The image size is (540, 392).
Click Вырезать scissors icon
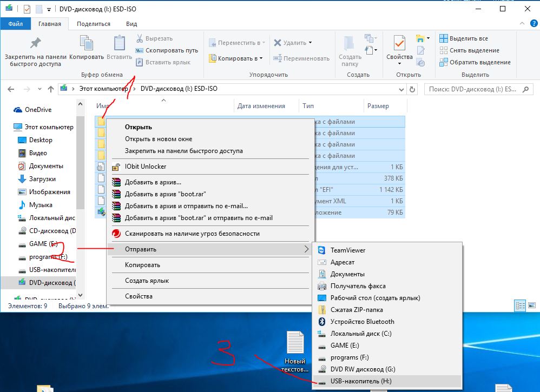[x=140, y=38]
